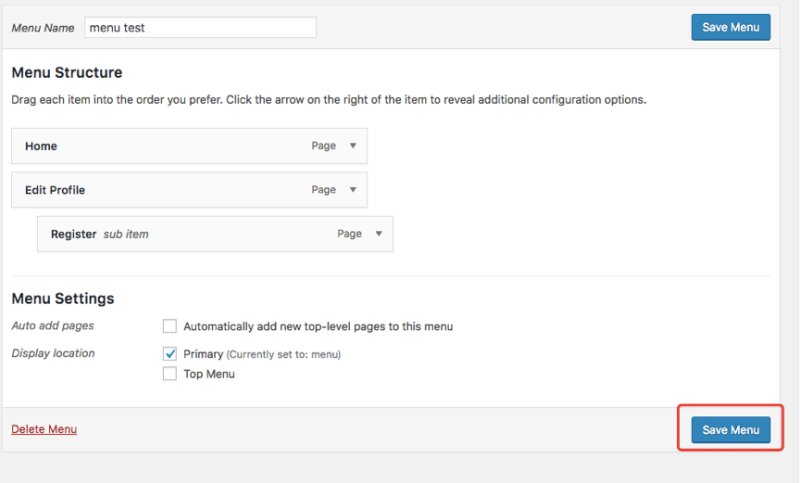Screen dimensions: 800x483
Task: Click the 'Automatically add new top-level pages' label
Action: click(x=318, y=326)
